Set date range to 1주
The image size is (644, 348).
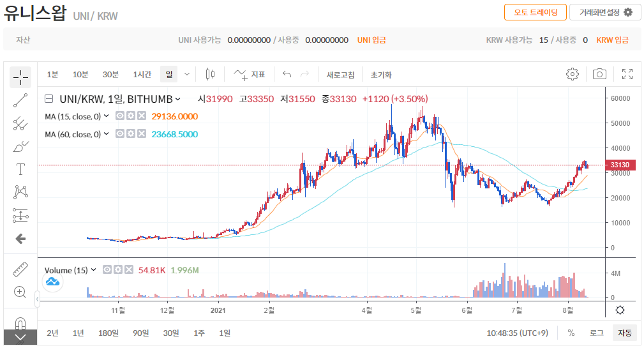coord(199,333)
